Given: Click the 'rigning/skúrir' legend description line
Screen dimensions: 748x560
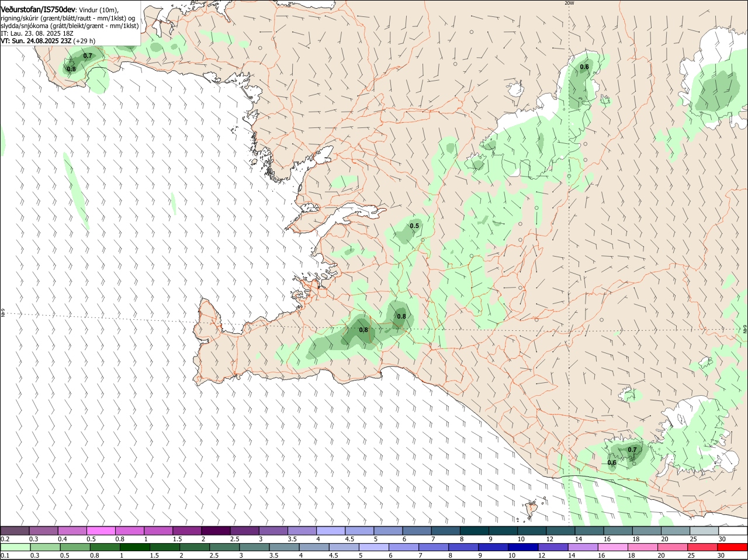Looking at the screenshot, I should coord(68,18).
